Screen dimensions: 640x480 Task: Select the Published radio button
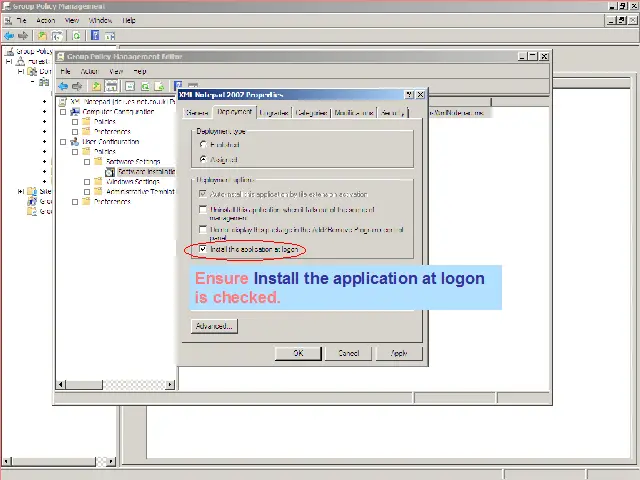203,144
